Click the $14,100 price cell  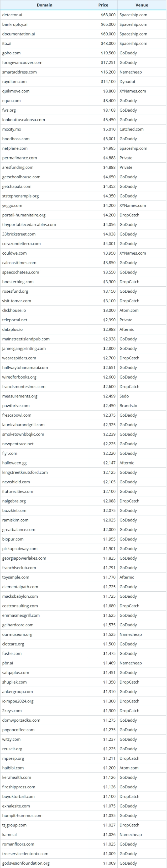point(108,81)
